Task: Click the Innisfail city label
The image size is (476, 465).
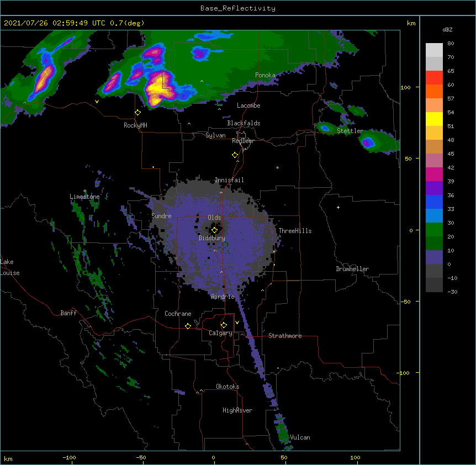Action: click(229, 180)
